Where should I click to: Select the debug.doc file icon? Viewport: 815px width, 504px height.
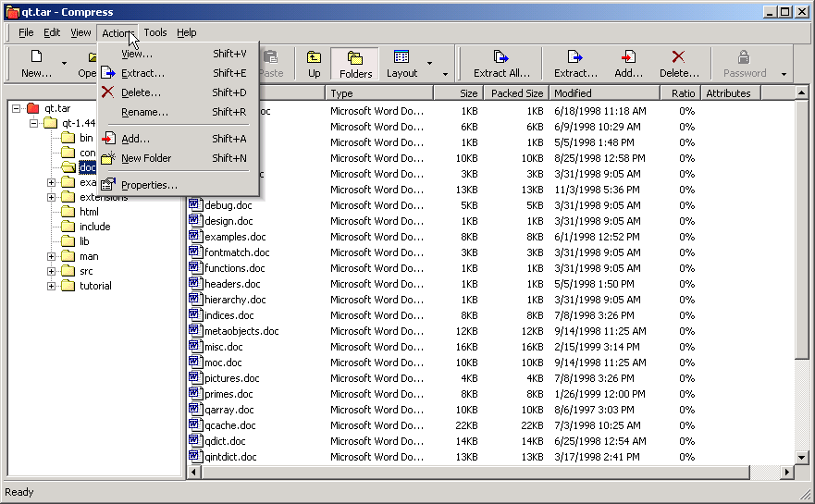point(195,204)
